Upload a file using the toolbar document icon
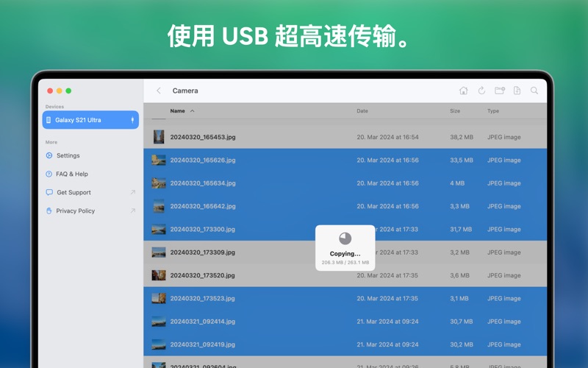 click(517, 91)
